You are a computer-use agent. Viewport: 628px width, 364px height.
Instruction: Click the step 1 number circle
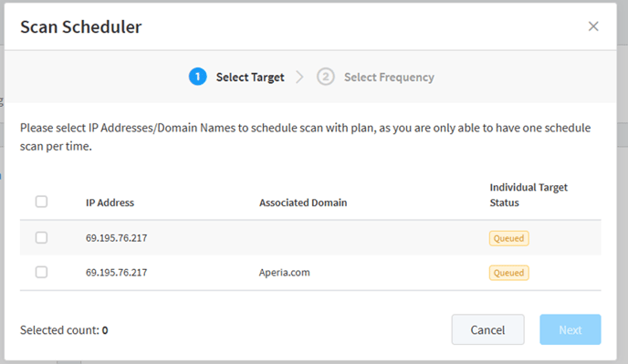pyautogui.click(x=197, y=77)
